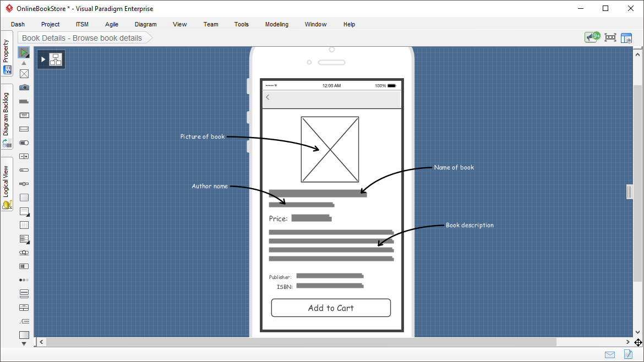This screenshot has width=644, height=362.
Task: Open the document note icon in status bar
Action: click(628, 354)
